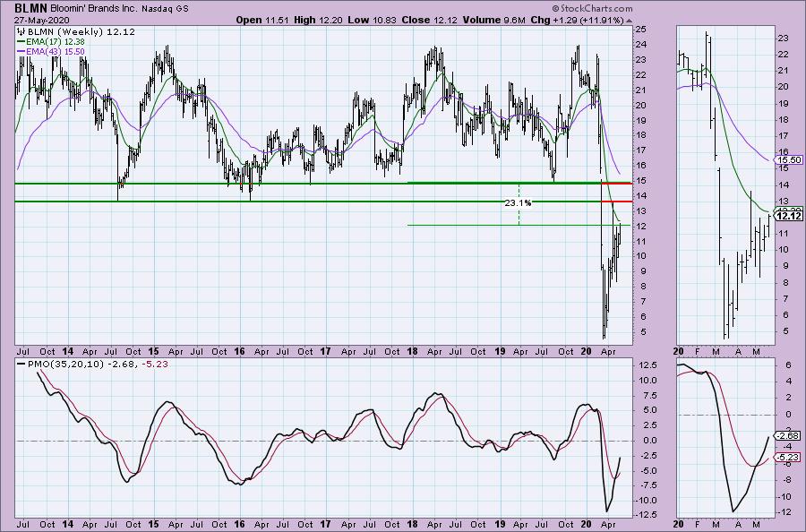This screenshot has width=806, height=532.
Task: Click the EMA(17) 12.38 legend text
Action: click(x=56, y=41)
